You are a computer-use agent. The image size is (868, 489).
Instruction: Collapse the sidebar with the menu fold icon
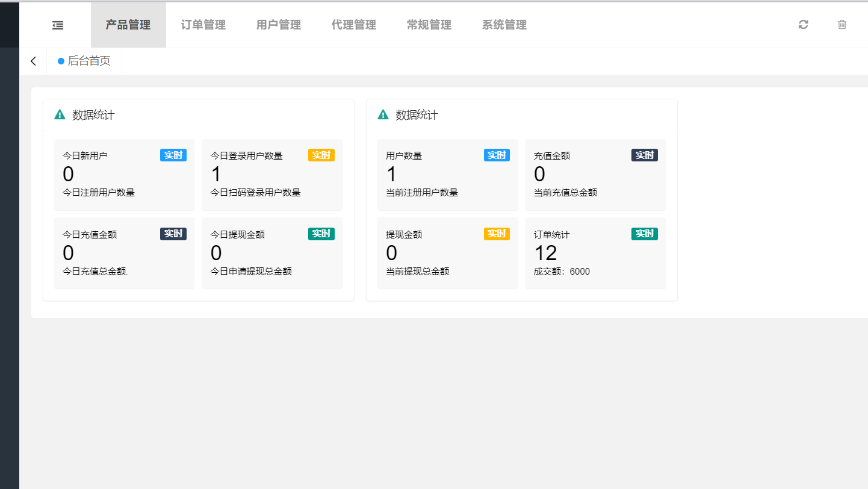(x=58, y=25)
